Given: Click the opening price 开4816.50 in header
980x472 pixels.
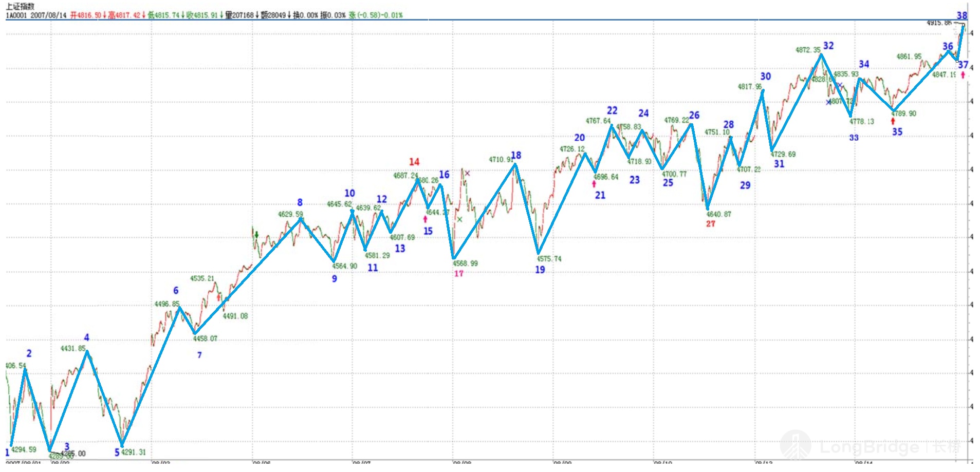Looking at the screenshot, I should (86, 15).
